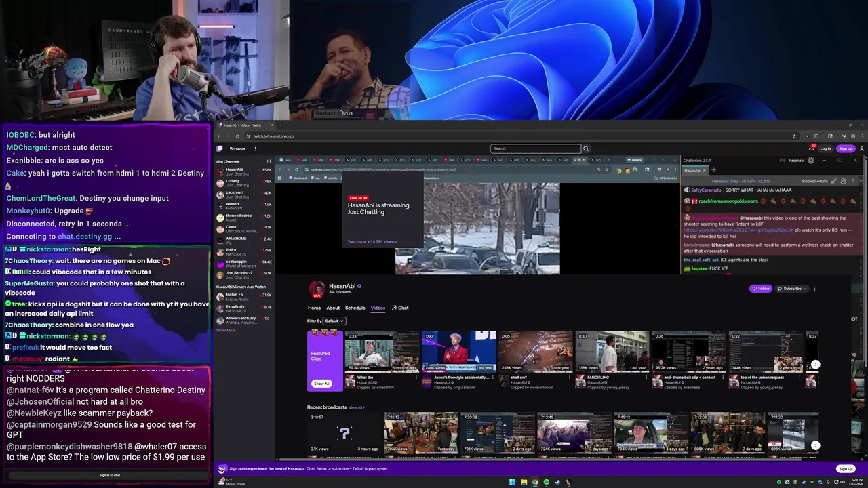Click HasanAbi's profile avatar
The height and width of the screenshot is (488, 868).
click(x=317, y=289)
